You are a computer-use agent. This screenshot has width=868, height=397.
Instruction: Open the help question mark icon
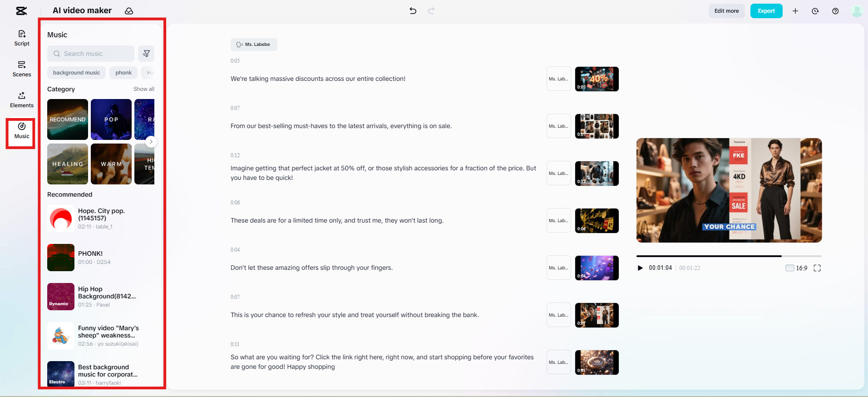point(835,11)
